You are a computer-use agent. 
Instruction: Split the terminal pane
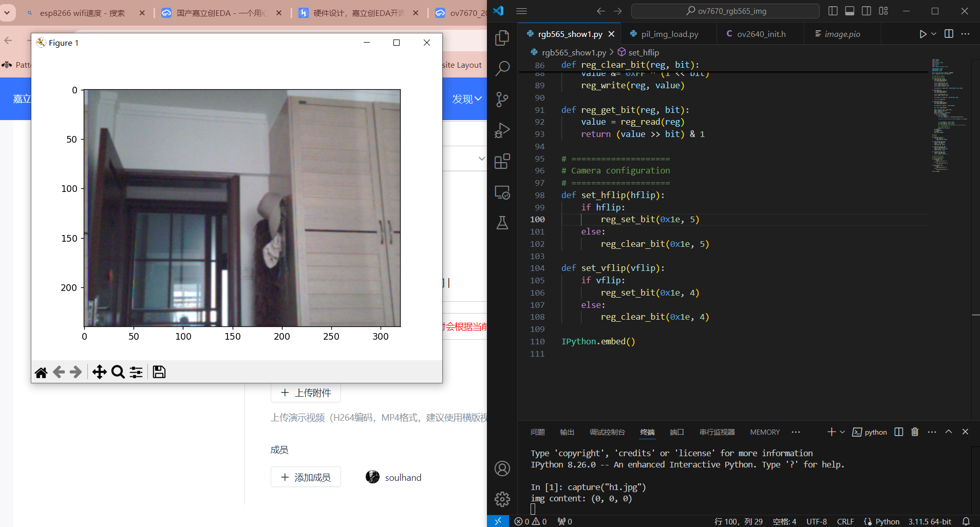pos(899,432)
